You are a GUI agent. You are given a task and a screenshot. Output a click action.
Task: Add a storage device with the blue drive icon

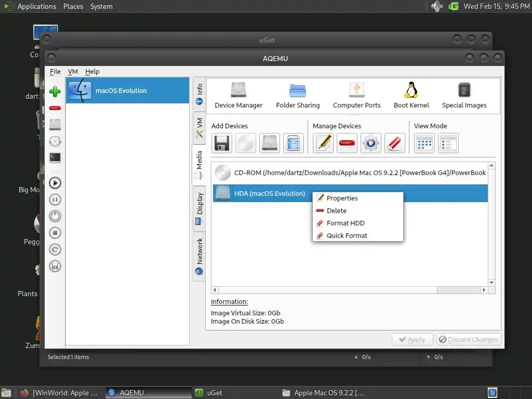point(293,143)
